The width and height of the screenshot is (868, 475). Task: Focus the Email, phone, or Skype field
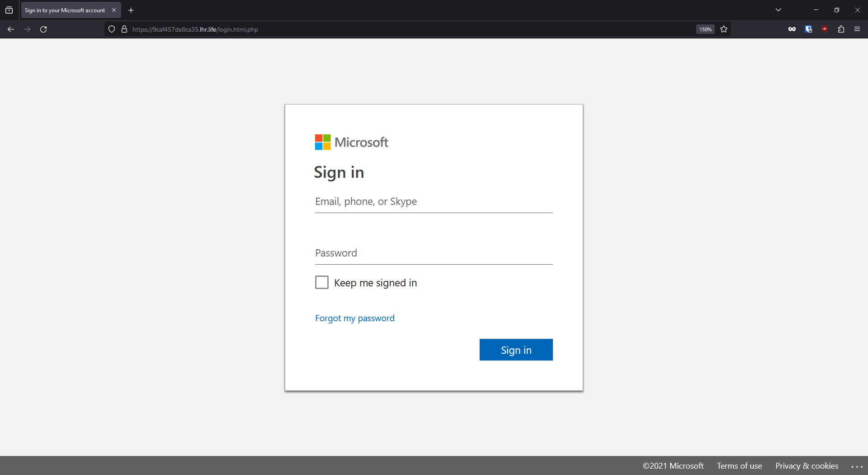pyautogui.click(x=434, y=202)
